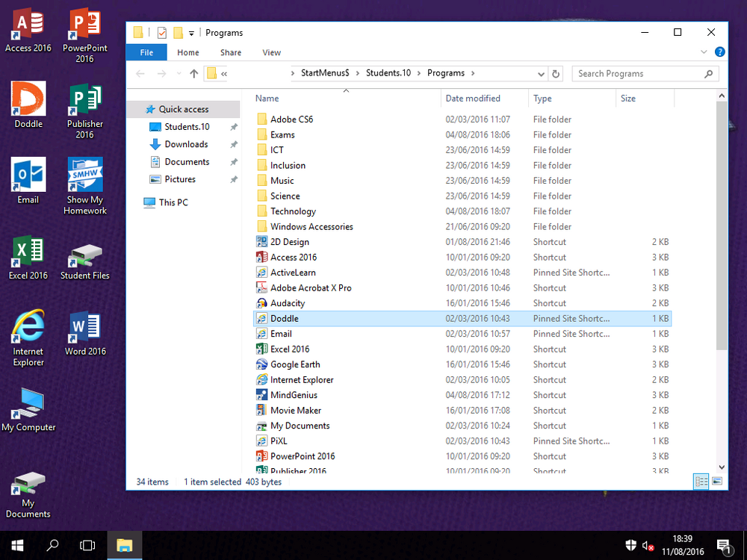Click Properties icon in quick access toolbar
Image resolution: width=747 pixels, height=560 pixels.
(x=162, y=32)
